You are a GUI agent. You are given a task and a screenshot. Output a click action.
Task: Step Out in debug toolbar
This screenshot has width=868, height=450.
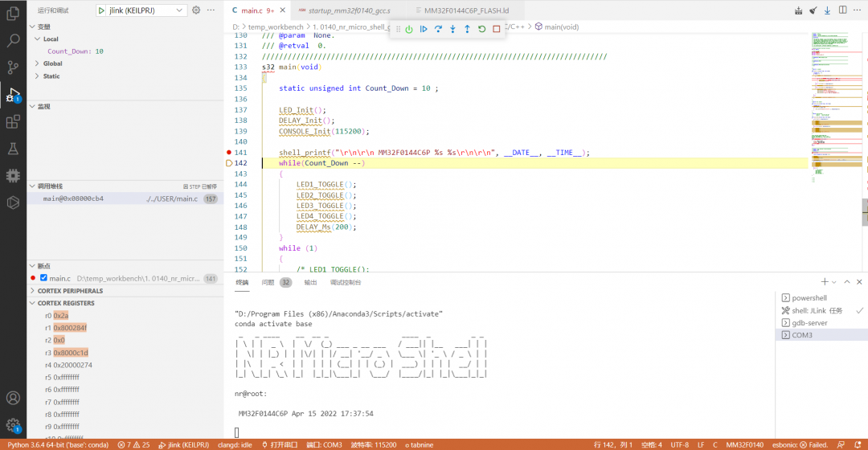coord(467,30)
